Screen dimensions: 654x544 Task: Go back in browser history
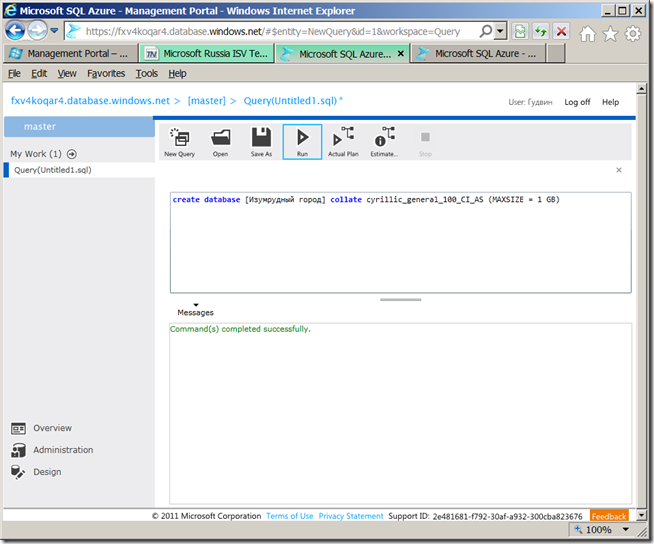coord(15,30)
